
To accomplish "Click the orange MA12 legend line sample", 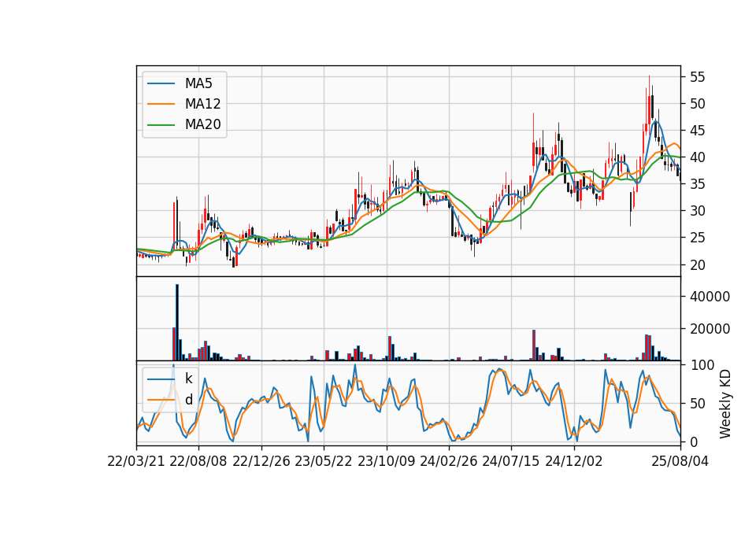I will tap(161, 104).
